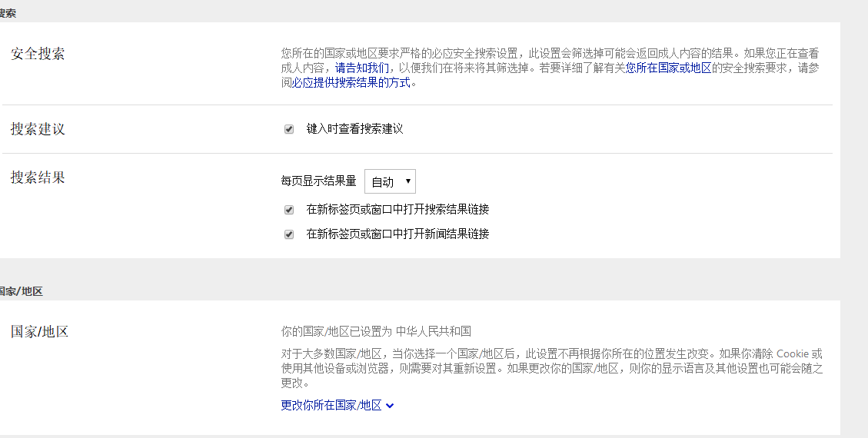Follow the 必应提供搜索结果的方式 link

coord(351,82)
